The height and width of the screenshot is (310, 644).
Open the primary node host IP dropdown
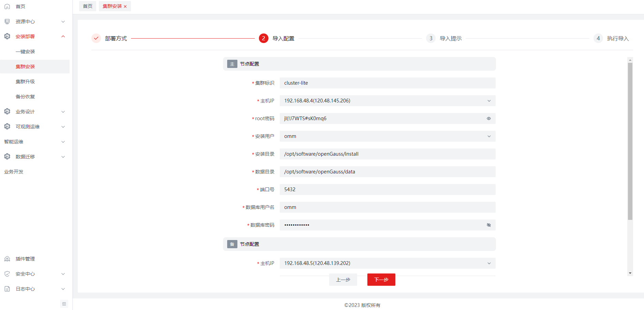pyautogui.click(x=387, y=101)
